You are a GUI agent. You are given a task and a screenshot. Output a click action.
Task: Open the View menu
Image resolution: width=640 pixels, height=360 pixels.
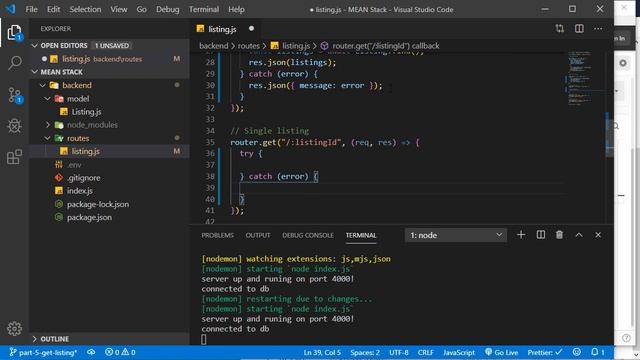click(x=118, y=9)
